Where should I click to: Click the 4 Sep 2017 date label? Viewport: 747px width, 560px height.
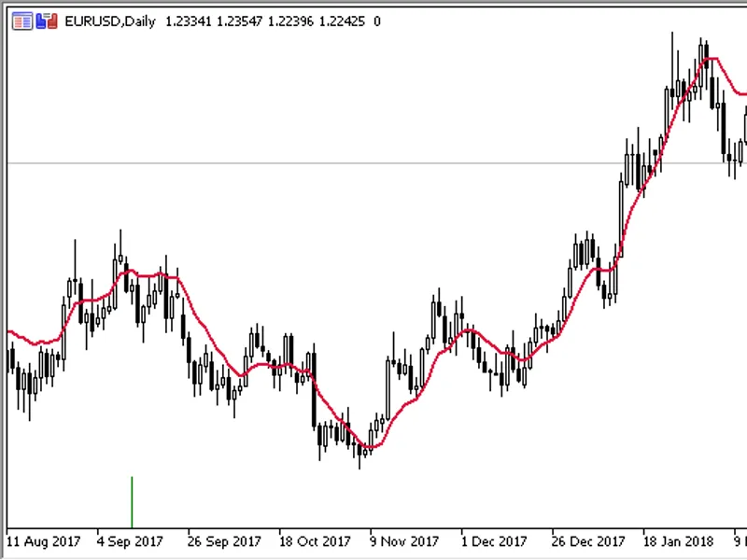130,541
